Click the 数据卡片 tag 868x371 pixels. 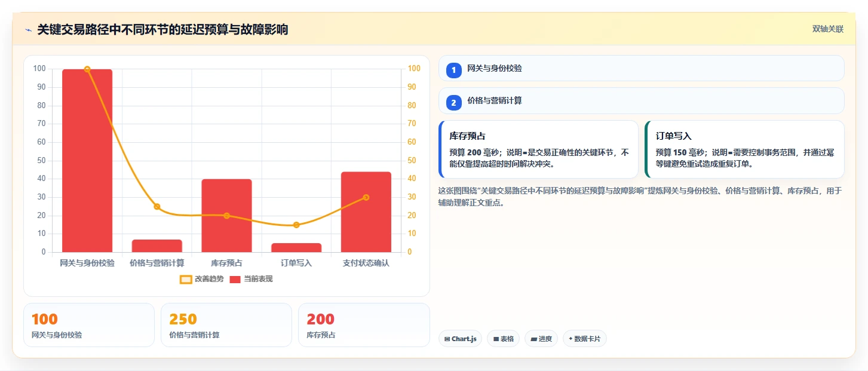coord(585,339)
